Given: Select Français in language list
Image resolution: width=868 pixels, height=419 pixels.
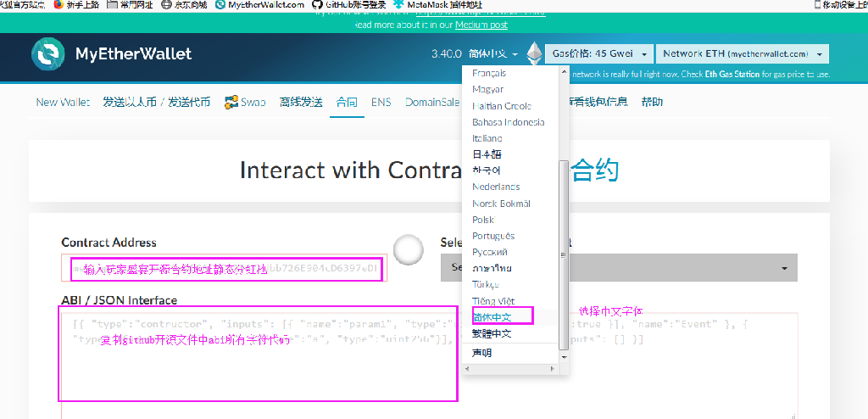Looking at the screenshot, I should coord(489,73).
